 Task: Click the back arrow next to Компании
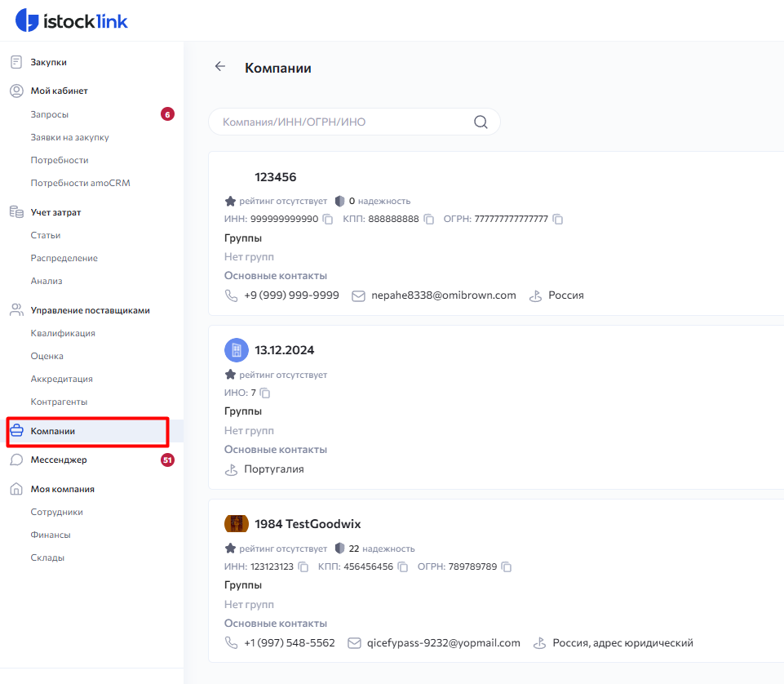(x=219, y=67)
